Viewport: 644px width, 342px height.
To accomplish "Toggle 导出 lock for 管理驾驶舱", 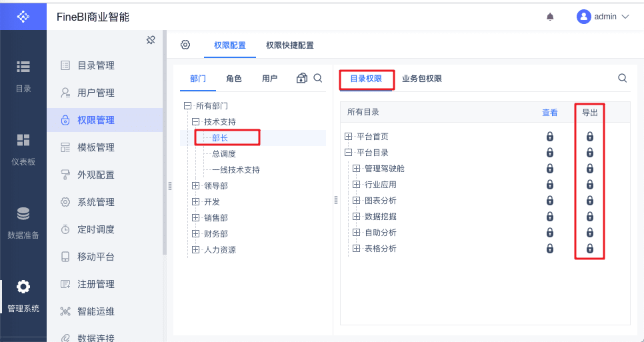I will [x=590, y=169].
